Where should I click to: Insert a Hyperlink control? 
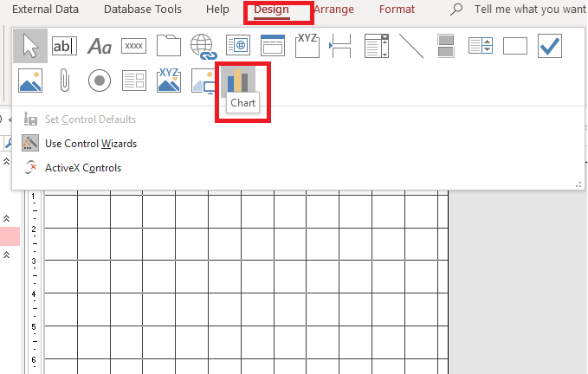pyautogui.click(x=204, y=47)
